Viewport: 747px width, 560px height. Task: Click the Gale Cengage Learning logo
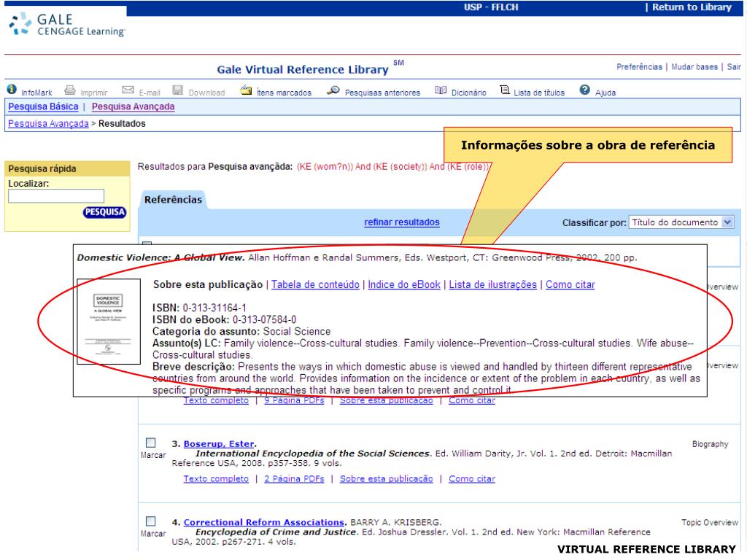pyautogui.click(x=66, y=25)
